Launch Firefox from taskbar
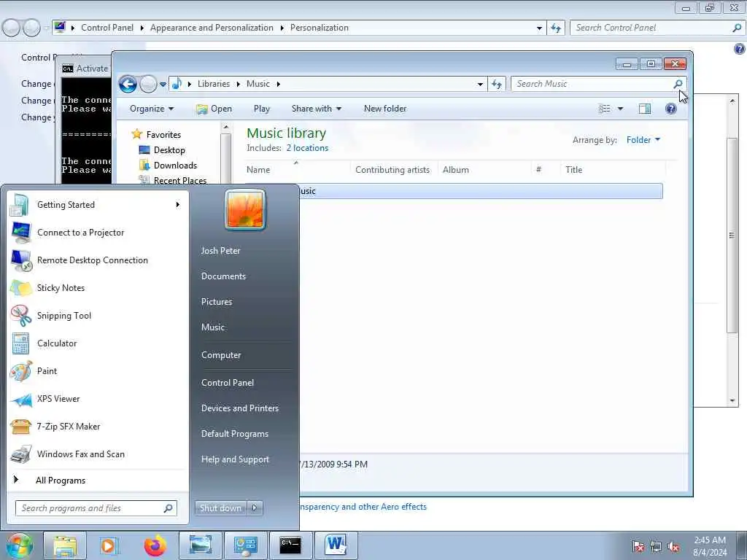747x560 pixels. tap(155, 545)
